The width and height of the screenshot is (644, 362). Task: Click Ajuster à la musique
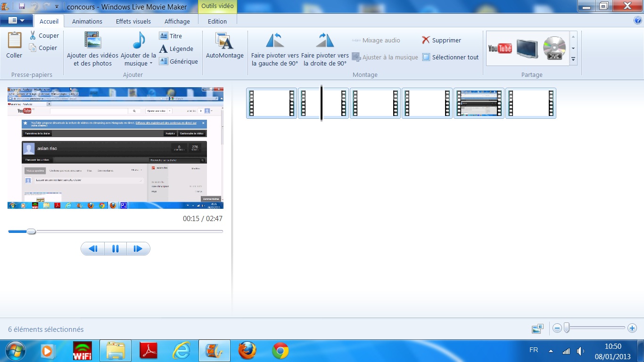(x=385, y=57)
